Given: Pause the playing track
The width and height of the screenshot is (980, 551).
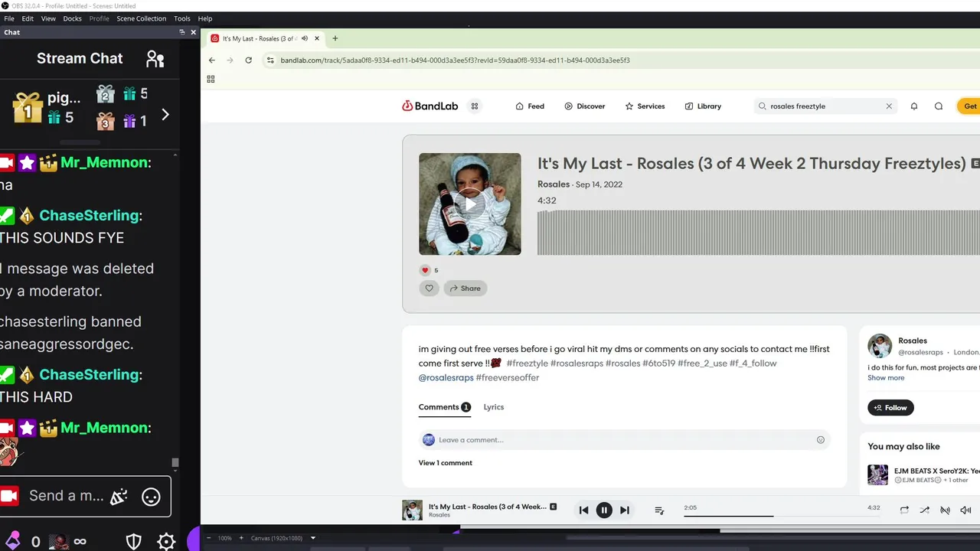Looking at the screenshot, I should (x=604, y=510).
